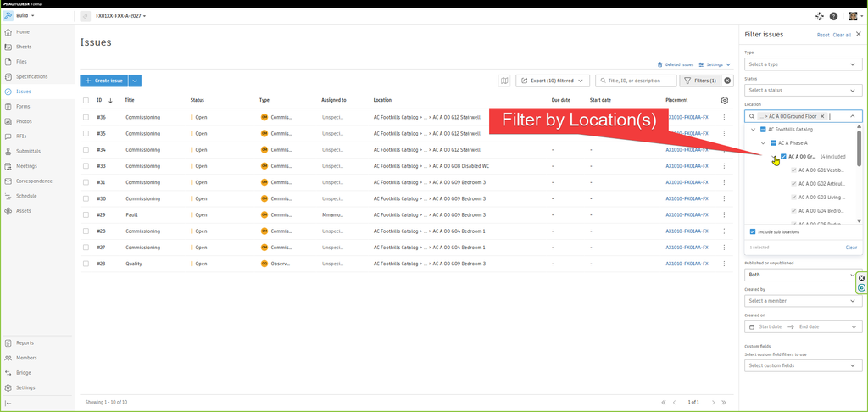Collapse the left navigation sidebar
868x412 pixels.
(8, 404)
